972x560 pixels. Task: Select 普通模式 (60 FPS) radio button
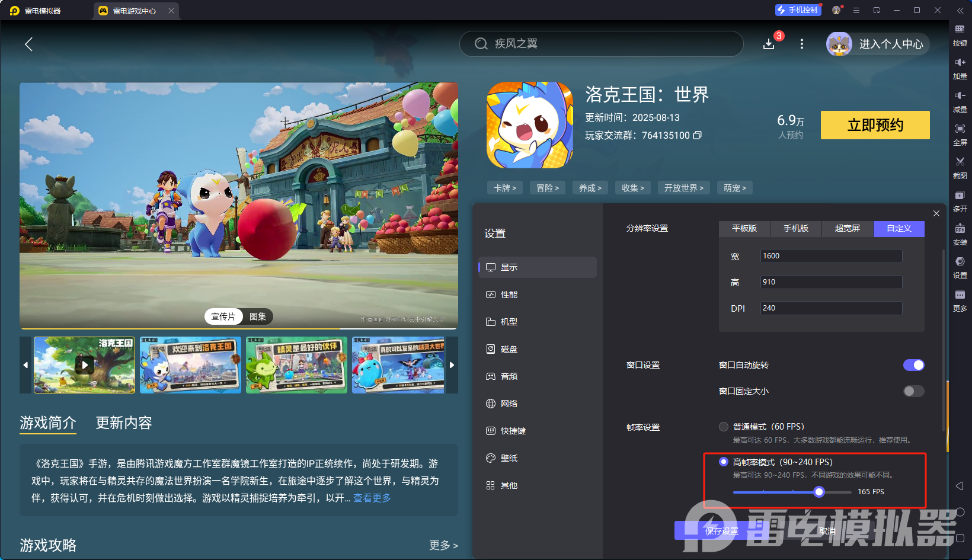(x=724, y=426)
